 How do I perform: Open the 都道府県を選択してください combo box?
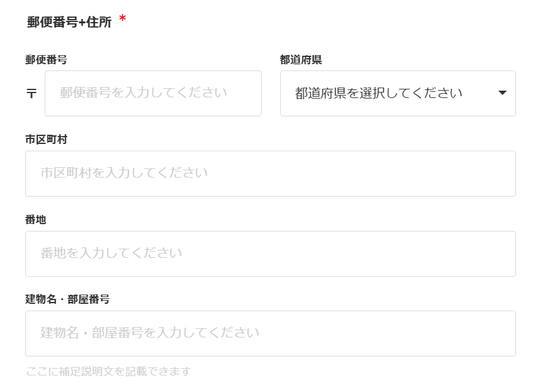(x=397, y=93)
